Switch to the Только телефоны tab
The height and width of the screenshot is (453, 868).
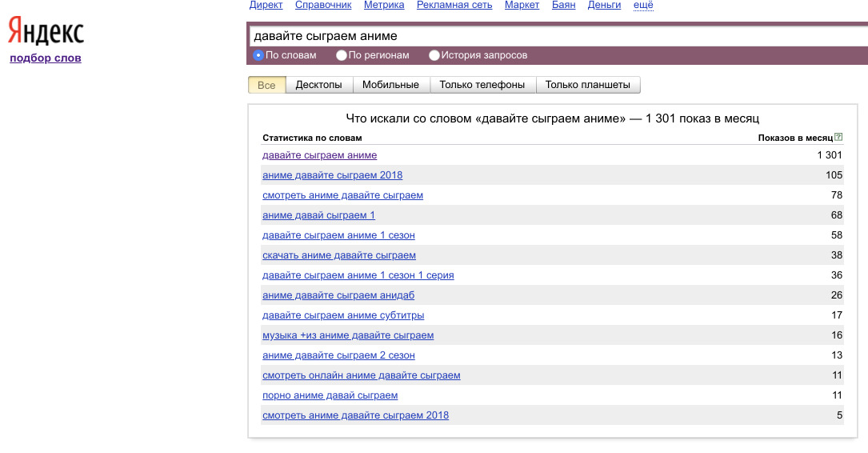(482, 85)
